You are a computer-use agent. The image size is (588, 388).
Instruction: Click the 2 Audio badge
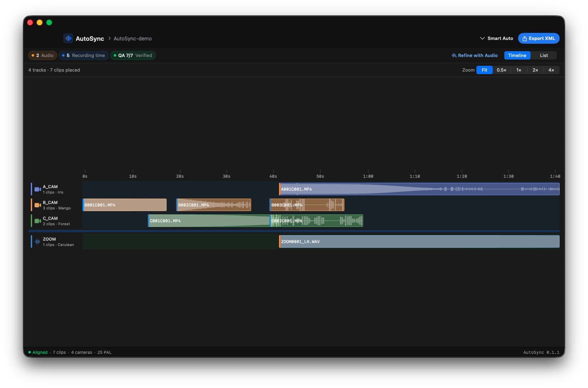[42, 55]
